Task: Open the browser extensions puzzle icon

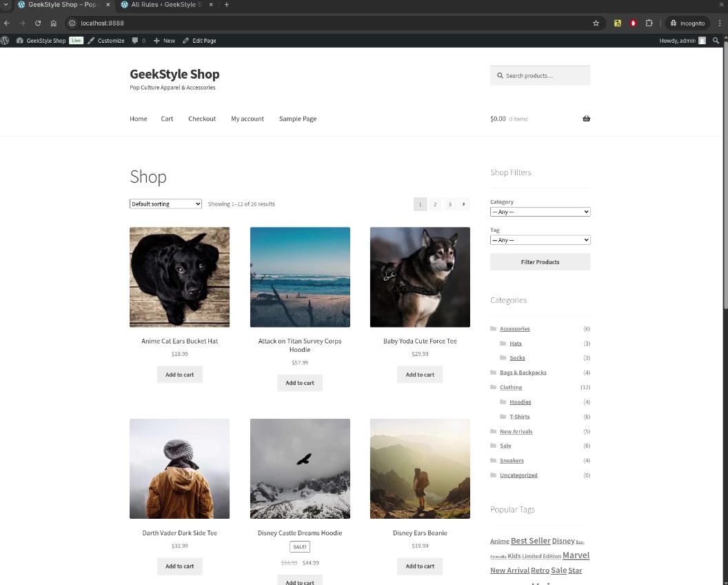Action: (x=649, y=23)
